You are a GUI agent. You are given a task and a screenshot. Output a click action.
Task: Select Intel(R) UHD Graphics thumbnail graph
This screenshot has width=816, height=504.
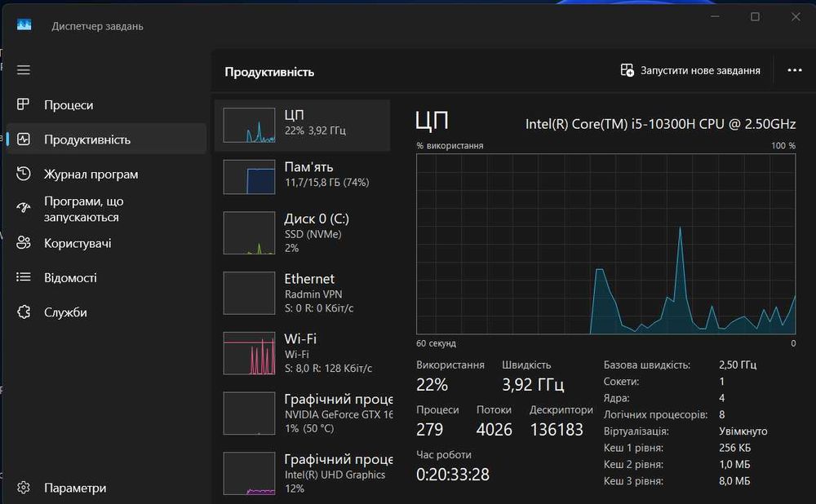249,473
